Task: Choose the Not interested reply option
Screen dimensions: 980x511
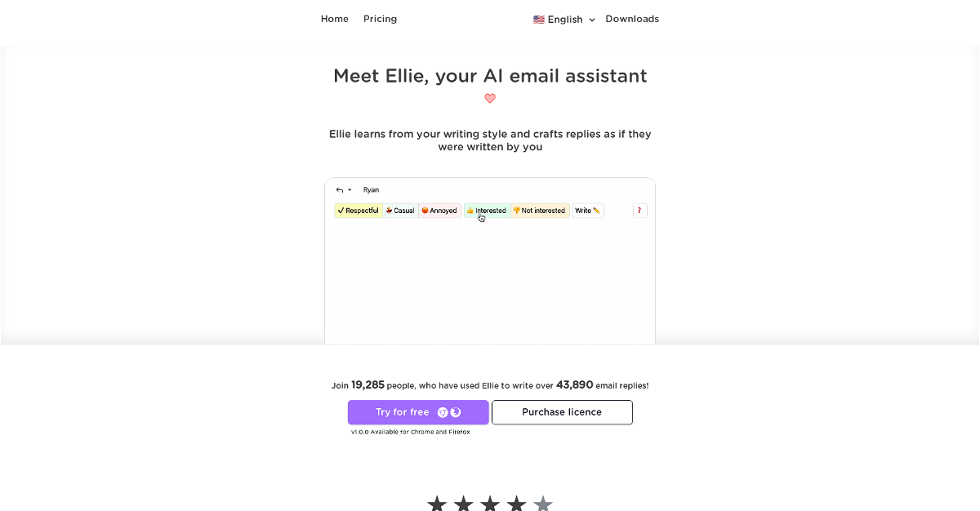Action: pyautogui.click(x=539, y=211)
